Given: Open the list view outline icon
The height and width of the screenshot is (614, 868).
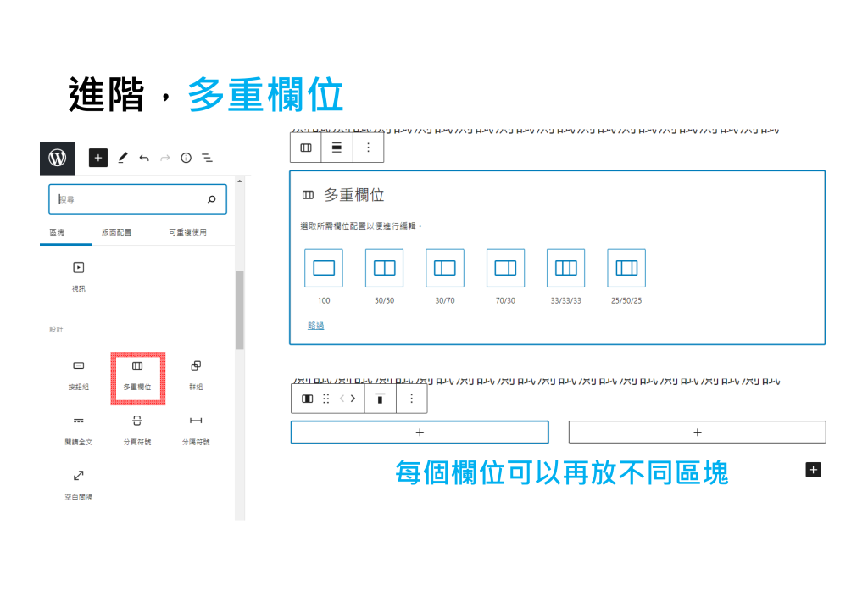Looking at the screenshot, I should pos(207,158).
